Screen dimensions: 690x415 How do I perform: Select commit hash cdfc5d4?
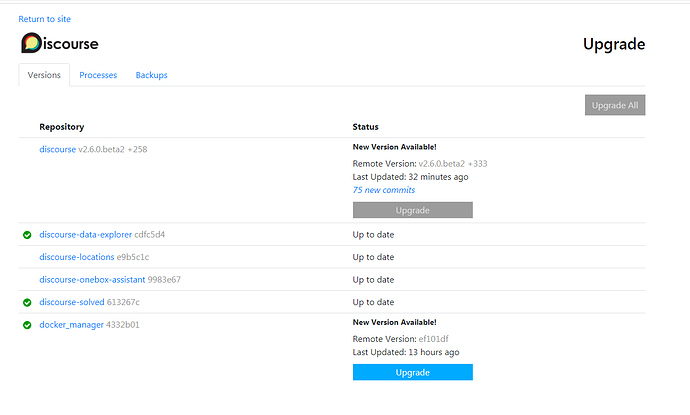tap(150, 235)
